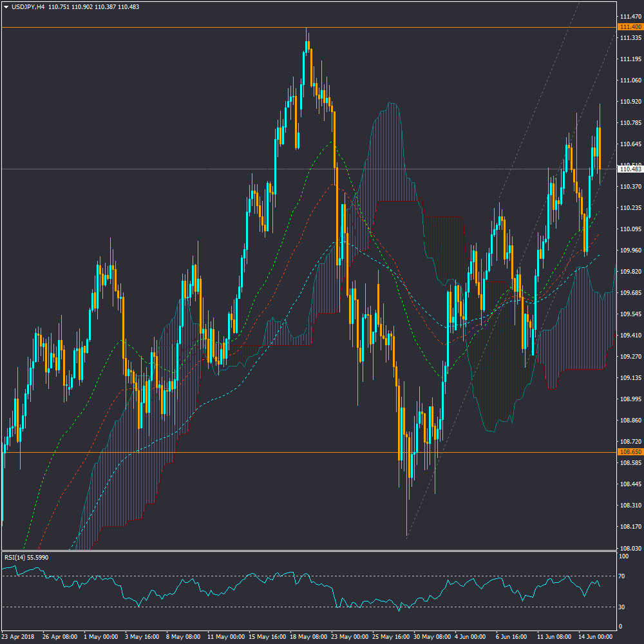Click the 4 Jun 00:00 time label
This screenshot has height=644, width=644.
point(471,636)
